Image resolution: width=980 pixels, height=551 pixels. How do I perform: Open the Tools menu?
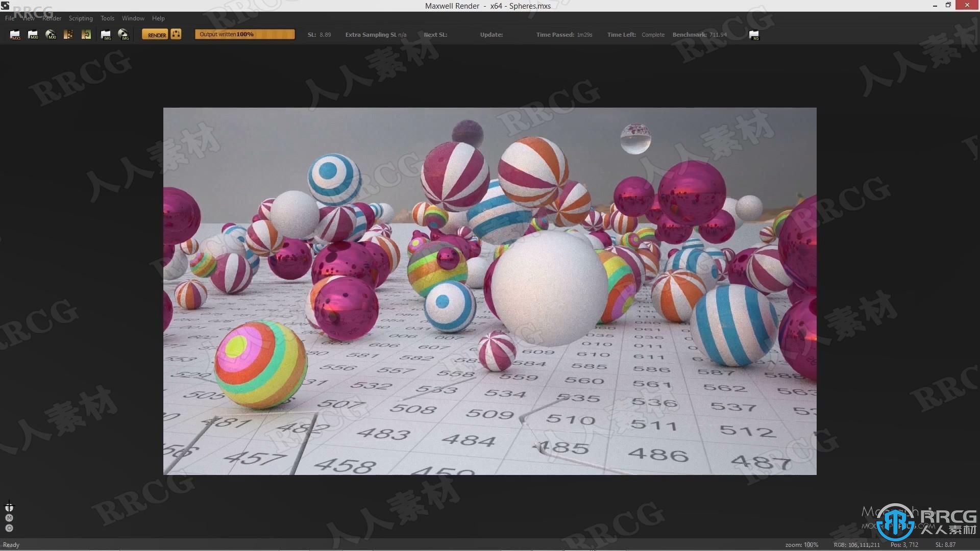click(107, 18)
